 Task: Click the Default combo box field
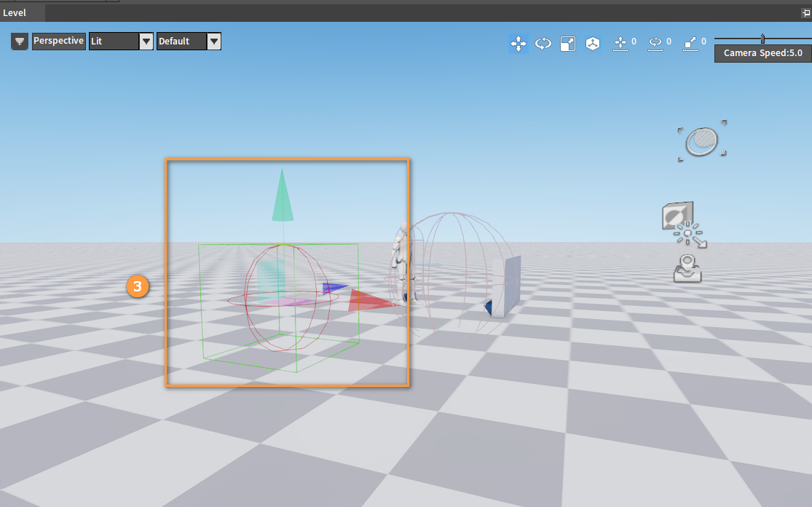182,42
